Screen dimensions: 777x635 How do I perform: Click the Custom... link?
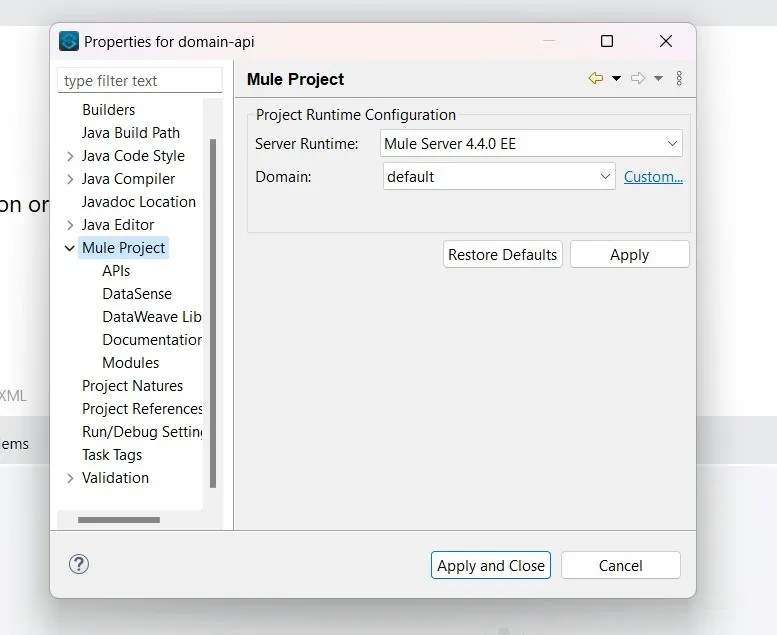653,176
